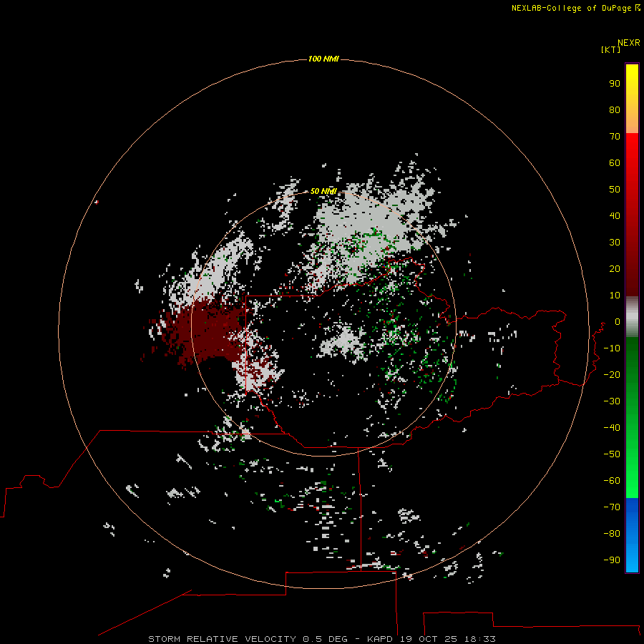Click the gray zero band of the color scale
Screen dimensions: 644x644
632,317
